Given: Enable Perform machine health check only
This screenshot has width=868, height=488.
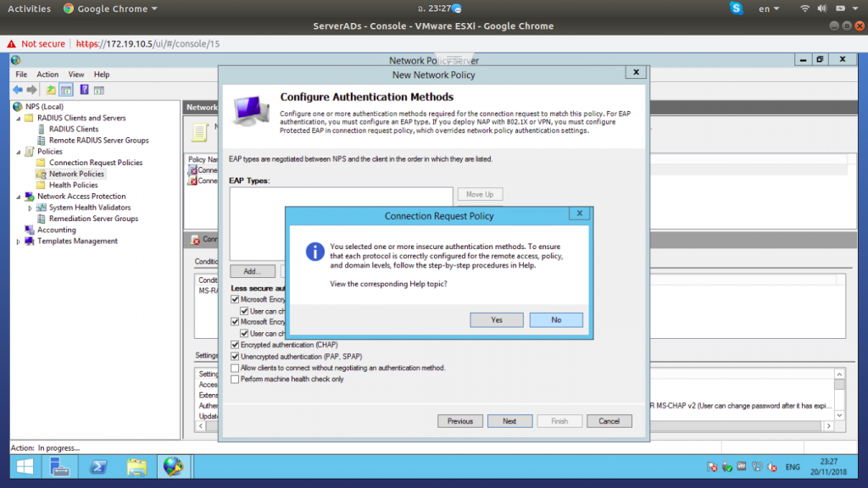Looking at the screenshot, I should click(235, 379).
